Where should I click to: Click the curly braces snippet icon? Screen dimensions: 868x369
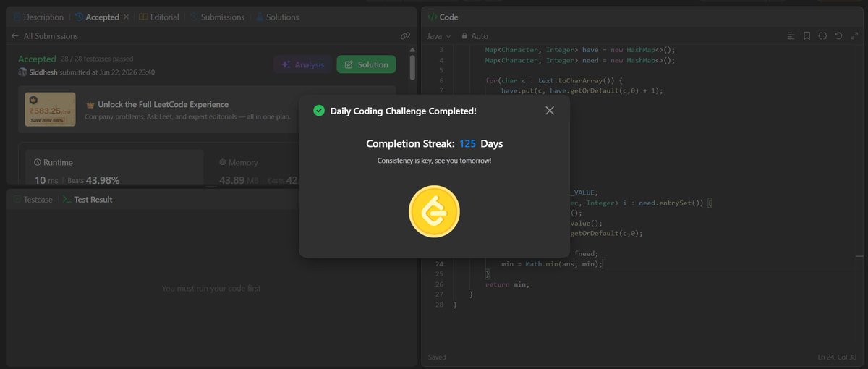(822, 35)
